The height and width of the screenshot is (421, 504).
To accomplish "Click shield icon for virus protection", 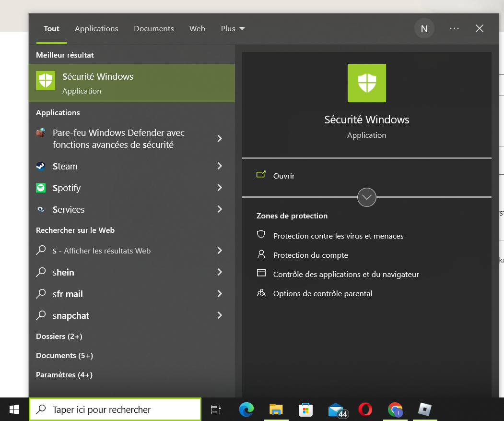I will (261, 234).
